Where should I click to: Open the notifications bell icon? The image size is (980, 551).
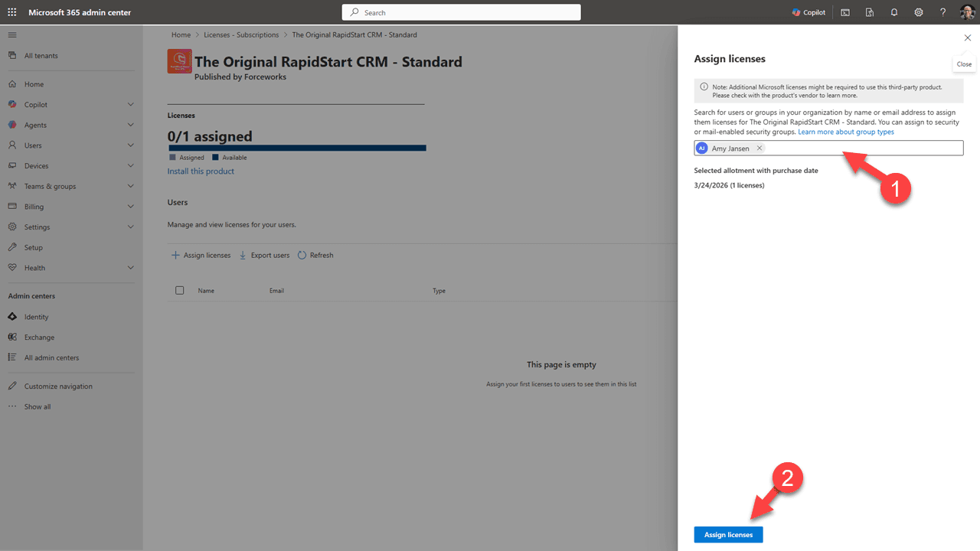[894, 12]
